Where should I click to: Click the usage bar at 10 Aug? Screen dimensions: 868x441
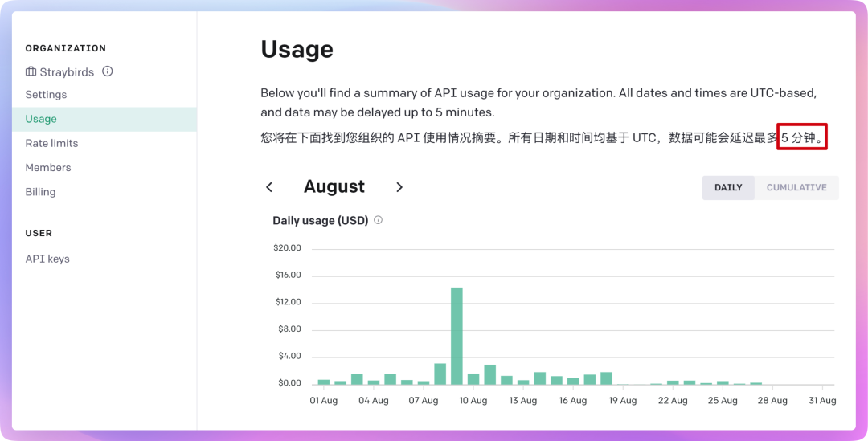coord(473,379)
